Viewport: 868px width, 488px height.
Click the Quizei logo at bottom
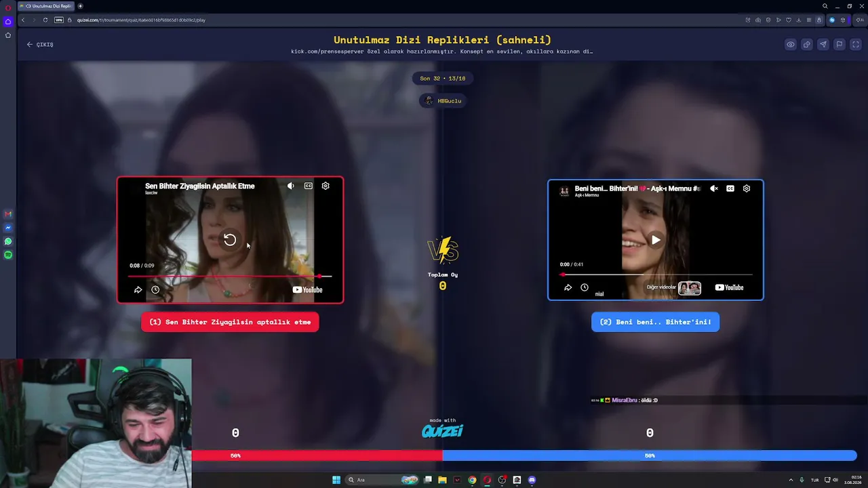[x=442, y=431]
